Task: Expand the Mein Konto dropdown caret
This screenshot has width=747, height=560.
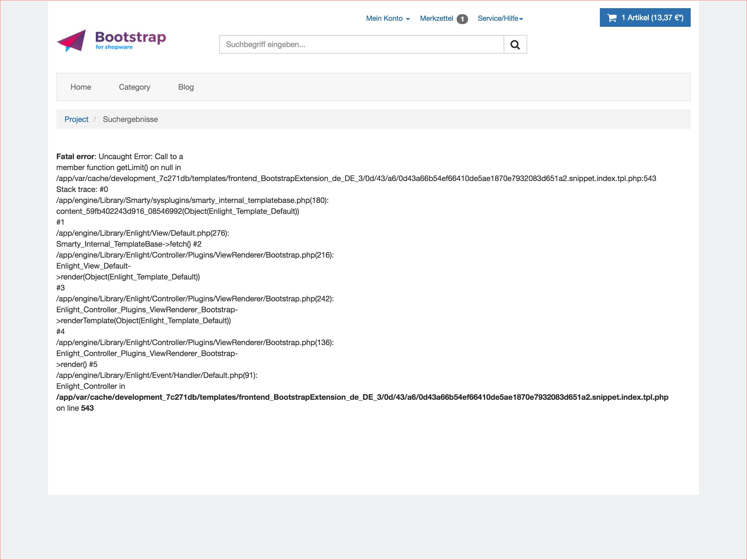Action: [x=408, y=19]
